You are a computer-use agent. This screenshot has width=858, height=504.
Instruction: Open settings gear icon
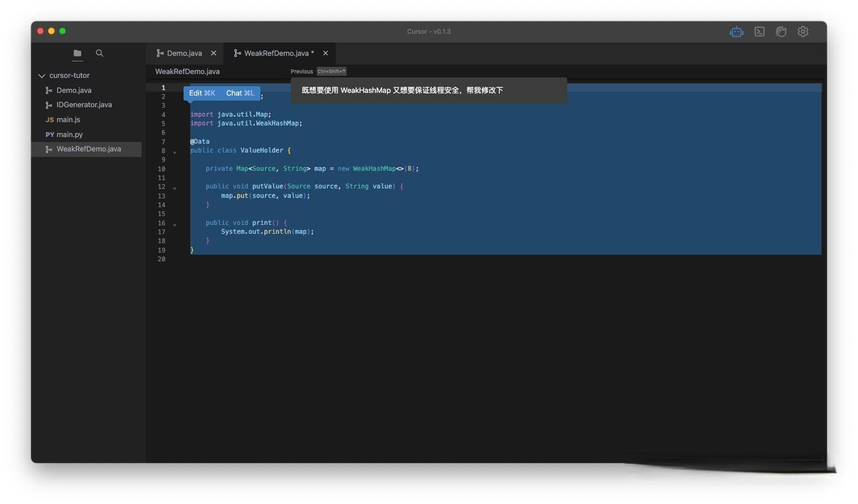click(x=803, y=32)
